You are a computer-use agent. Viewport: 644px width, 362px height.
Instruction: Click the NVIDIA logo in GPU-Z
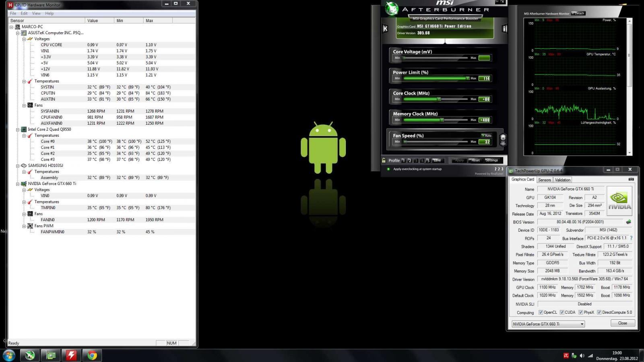619,201
